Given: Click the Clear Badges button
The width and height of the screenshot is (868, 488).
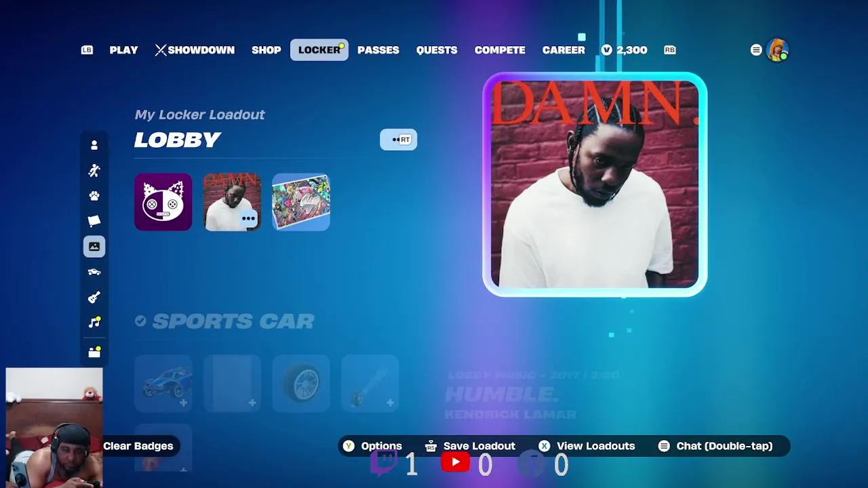Looking at the screenshot, I should pos(138,446).
